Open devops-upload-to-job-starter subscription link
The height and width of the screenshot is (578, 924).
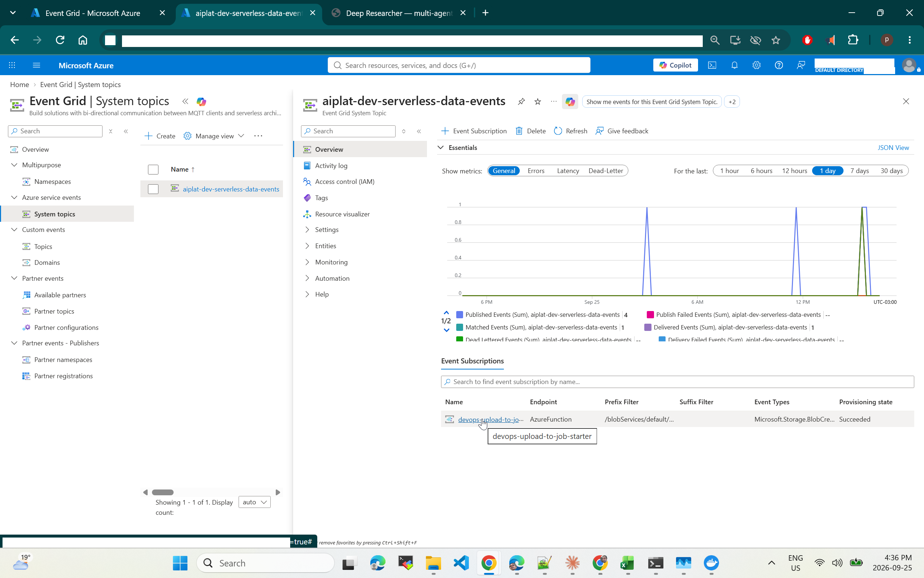[491, 419]
